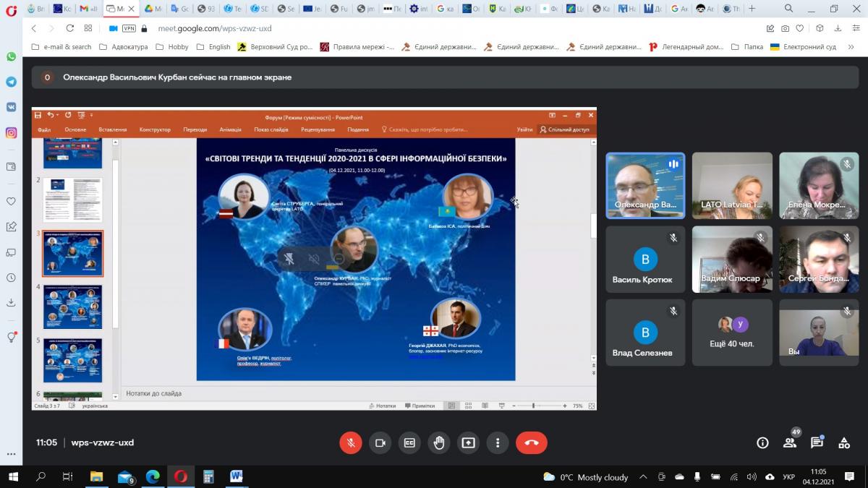Image resolution: width=868 pixels, height=488 pixels.
Task: Open meeting details info icon
Action: tap(762, 442)
